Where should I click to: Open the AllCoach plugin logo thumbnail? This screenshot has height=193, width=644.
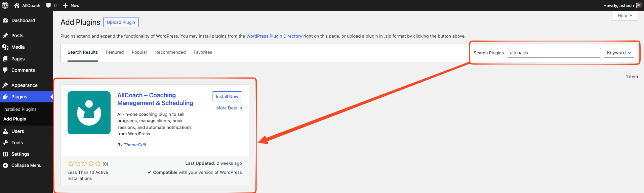point(89,113)
